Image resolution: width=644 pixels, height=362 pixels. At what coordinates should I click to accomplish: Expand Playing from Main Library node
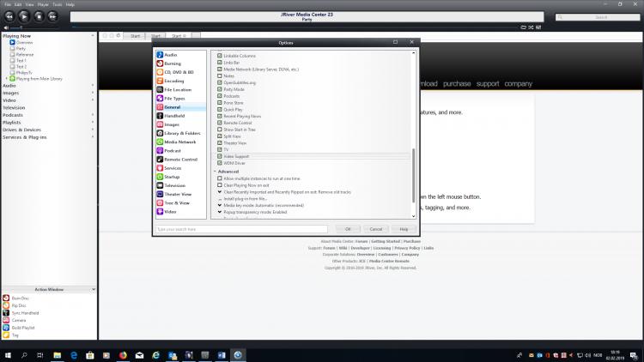[7, 78]
